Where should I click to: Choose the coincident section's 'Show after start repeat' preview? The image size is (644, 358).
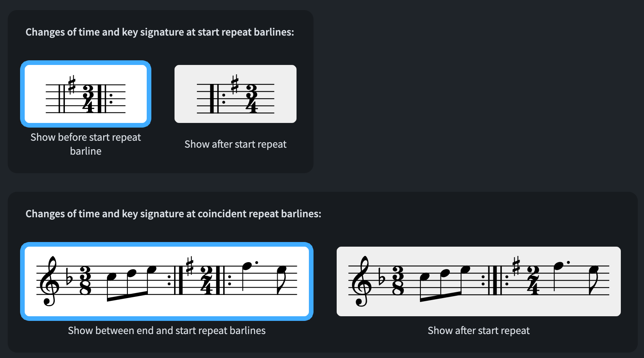tap(479, 281)
